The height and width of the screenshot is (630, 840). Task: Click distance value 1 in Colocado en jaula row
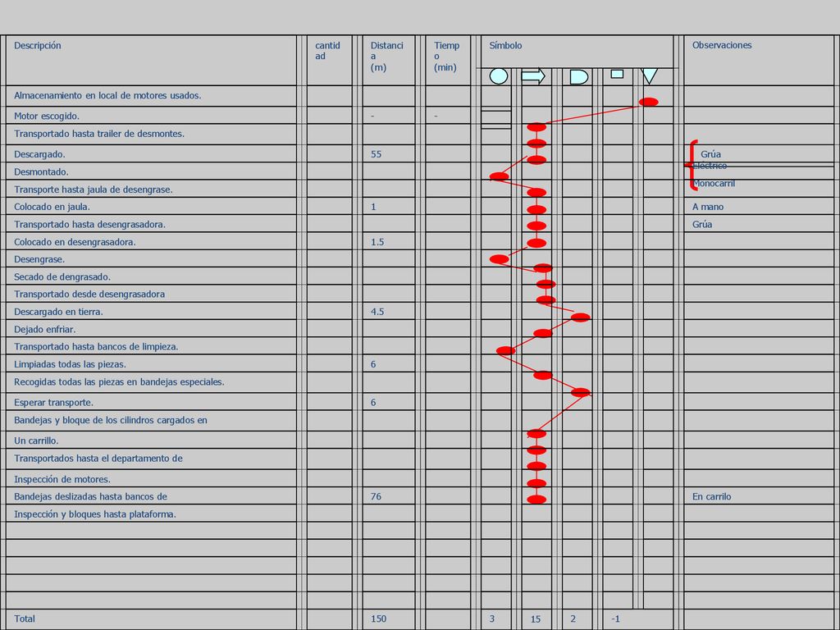click(373, 207)
